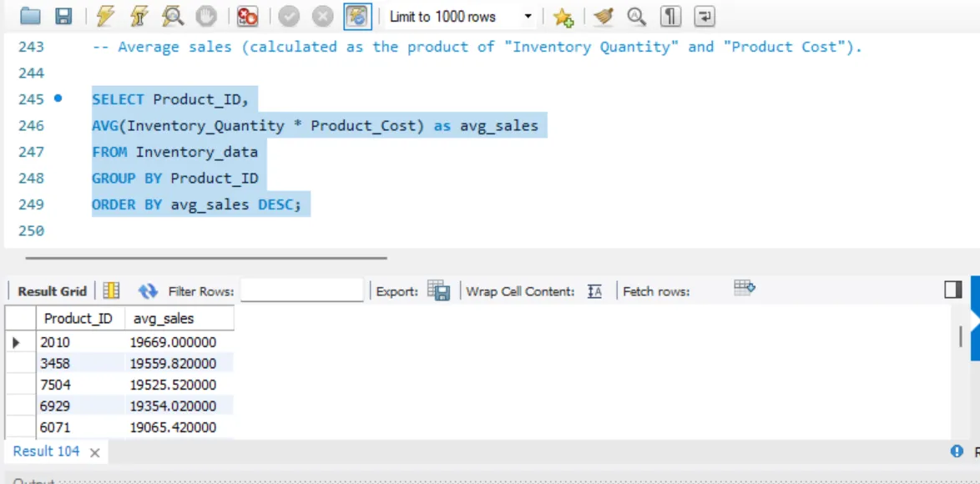Click Inventory_data table name on line 247
Viewport: 980px width, 484px height.
pyautogui.click(x=197, y=153)
